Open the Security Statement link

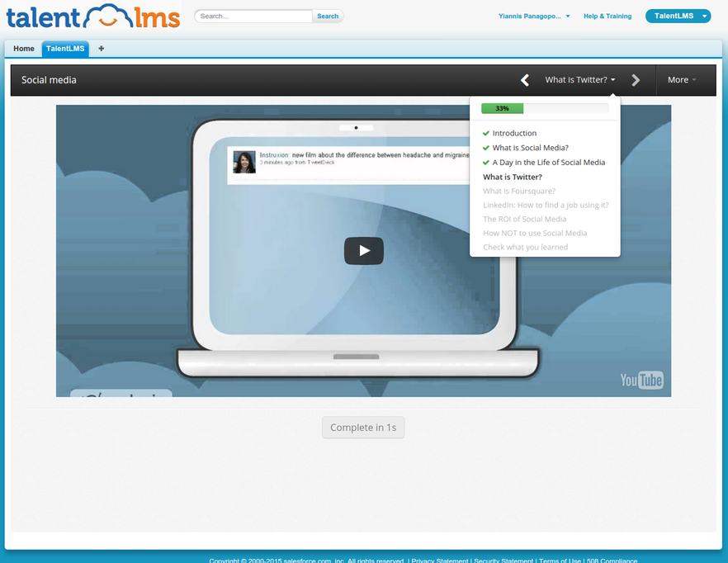click(503, 561)
